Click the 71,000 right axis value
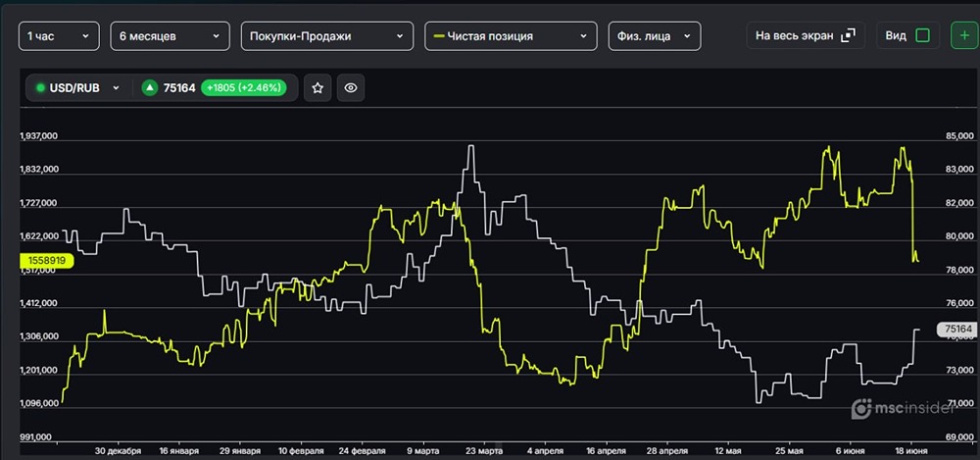This screenshot has width=980, height=460. (x=960, y=404)
